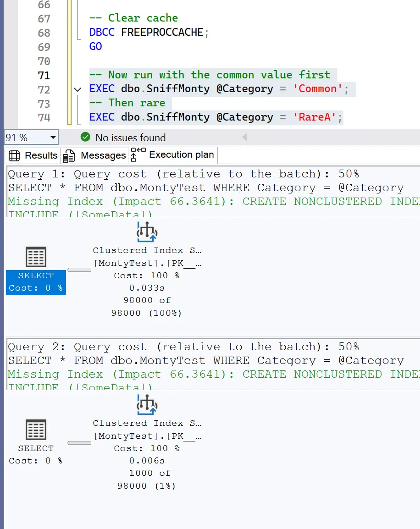Viewport: 420px width, 529px height.
Task: Click the green No issues found checkmark
Action: [85, 137]
